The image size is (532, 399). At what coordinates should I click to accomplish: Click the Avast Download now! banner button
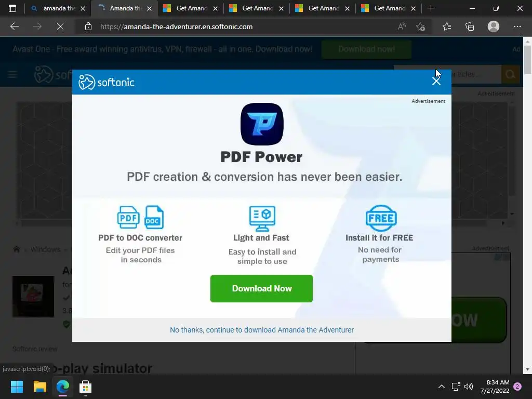[366, 49]
